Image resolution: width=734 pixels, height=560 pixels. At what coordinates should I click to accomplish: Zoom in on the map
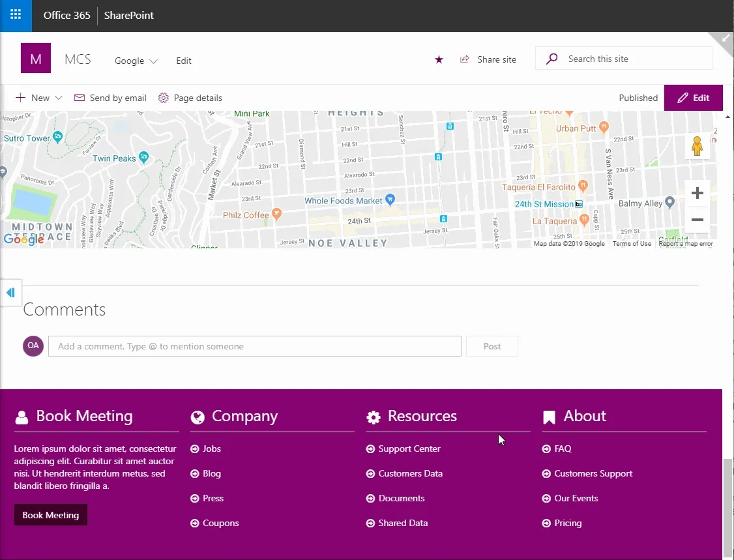(697, 193)
